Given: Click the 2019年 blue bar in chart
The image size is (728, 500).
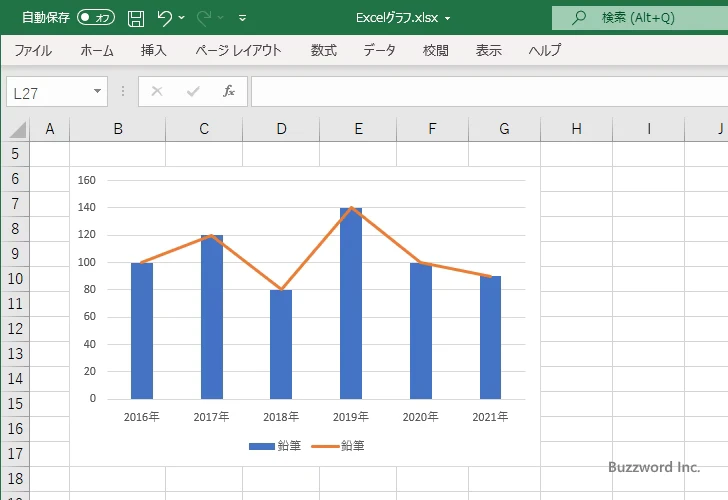Looking at the screenshot, I should [351, 304].
